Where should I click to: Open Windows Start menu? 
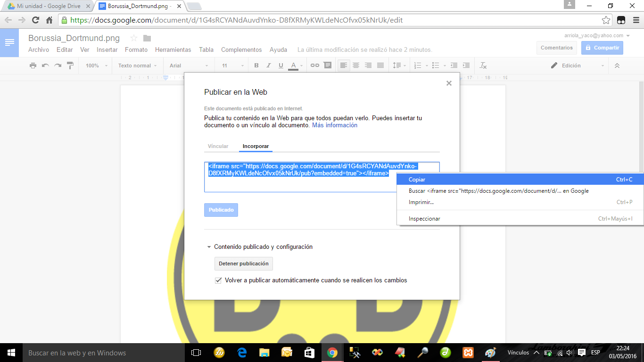11,353
